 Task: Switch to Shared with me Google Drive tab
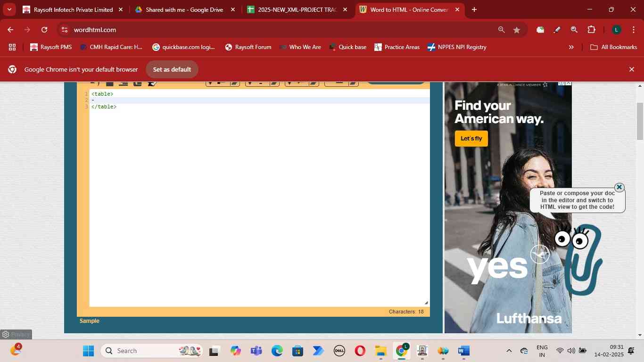184,9
